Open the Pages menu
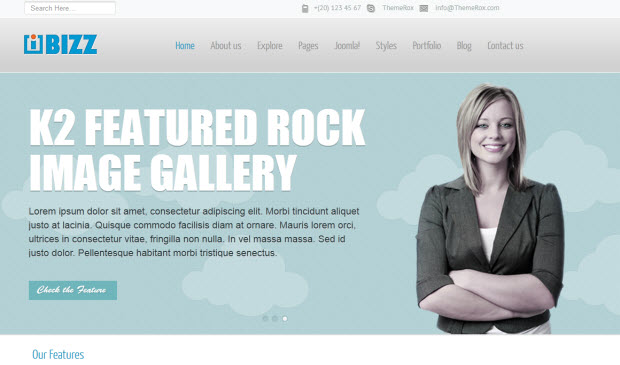Image resolution: width=620 pixels, height=365 pixels. pos(308,46)
